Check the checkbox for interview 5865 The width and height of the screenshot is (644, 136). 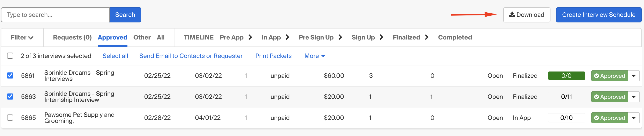pos(10,118)
